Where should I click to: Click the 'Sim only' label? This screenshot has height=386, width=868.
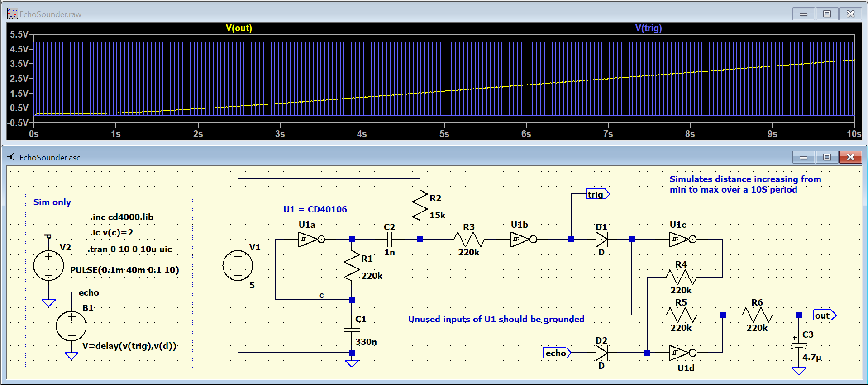click(52, 202)
